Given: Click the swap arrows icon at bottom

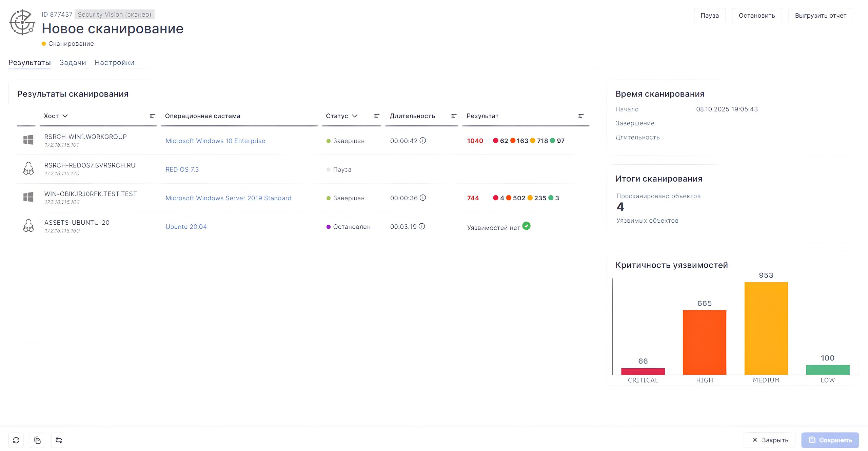Looking at the screenshot, I should tap(59, 440).
